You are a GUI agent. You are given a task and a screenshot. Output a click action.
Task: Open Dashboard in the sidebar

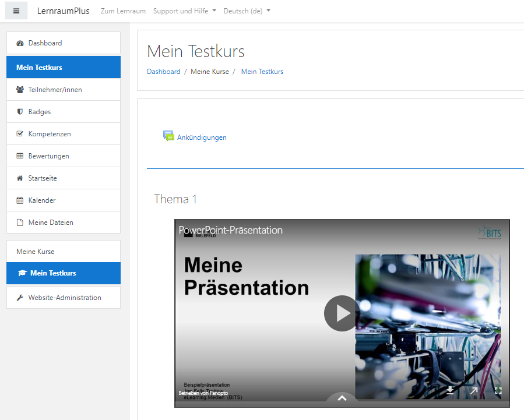(64, 43)
